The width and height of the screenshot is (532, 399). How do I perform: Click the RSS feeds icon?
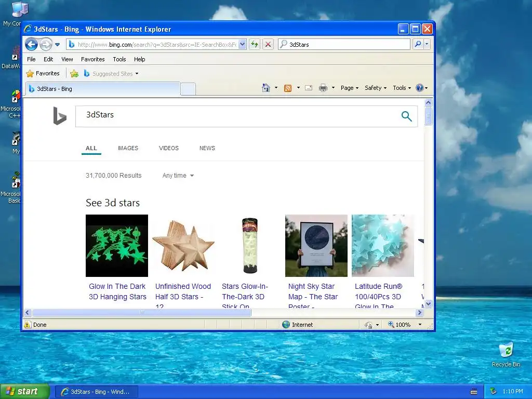point(288,88)
